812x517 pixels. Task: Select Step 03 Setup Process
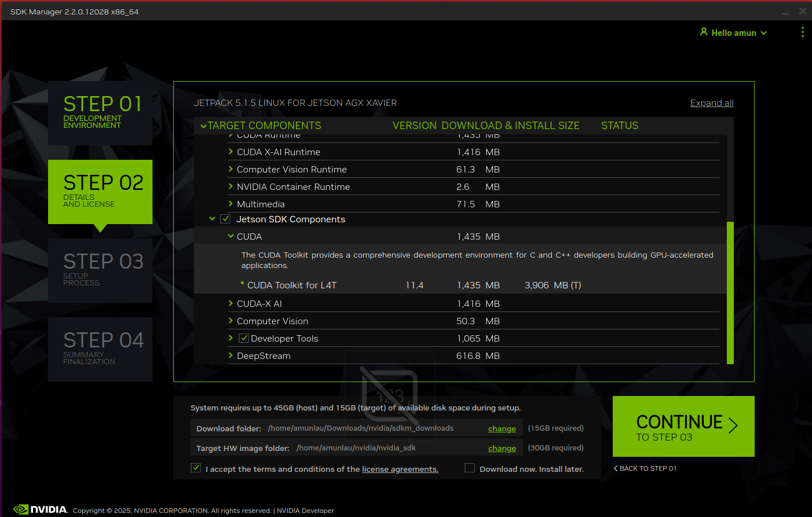pyautogui.click(x=100, y=270)
